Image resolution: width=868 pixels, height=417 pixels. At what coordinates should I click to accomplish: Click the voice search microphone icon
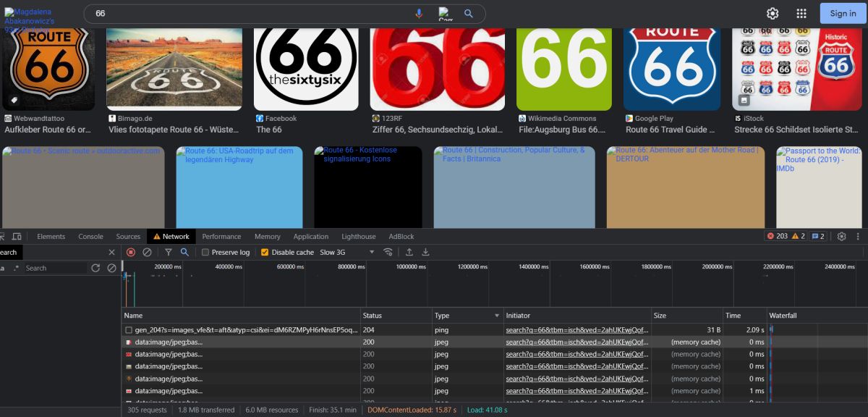[x=419, y=14]
